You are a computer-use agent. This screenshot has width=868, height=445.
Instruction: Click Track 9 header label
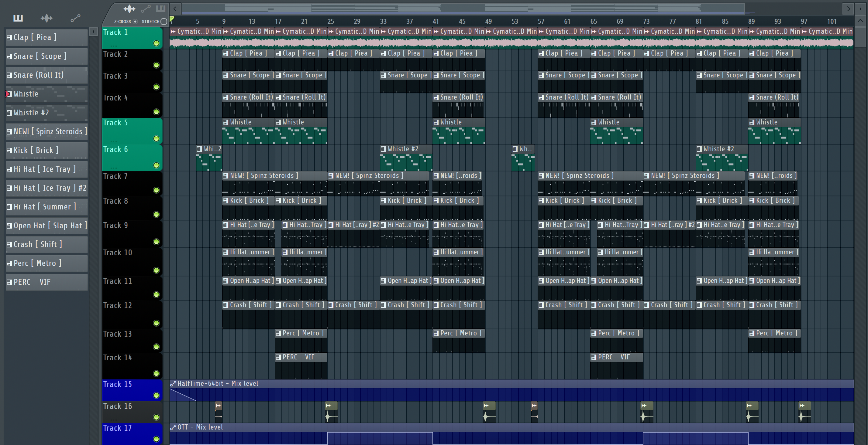pos(115,226)
